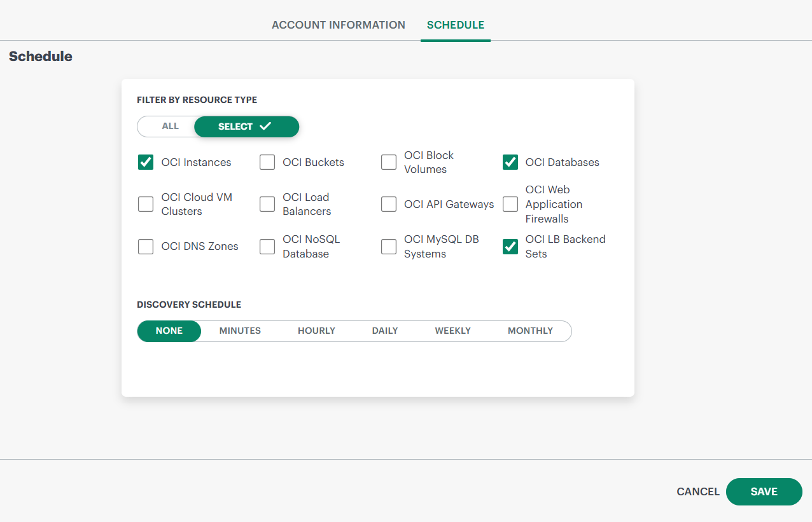Viewport: 812px width, 522px height.
Task: Cancel the schedule changes
Action: click(697, 491)
